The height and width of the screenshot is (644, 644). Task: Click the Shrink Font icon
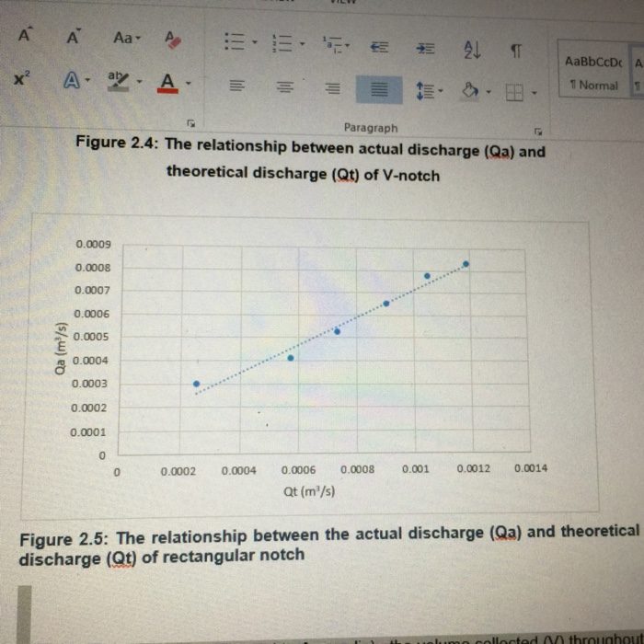pos(74,36)
